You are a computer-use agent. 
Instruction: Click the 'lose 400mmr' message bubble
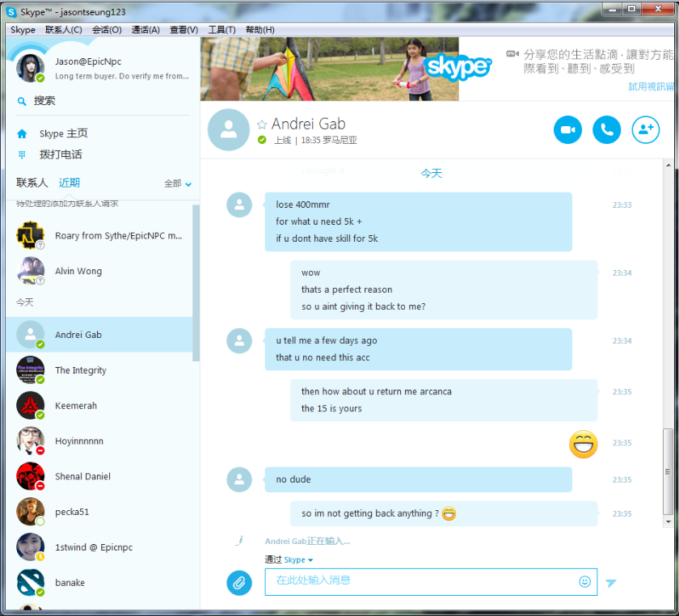[x=419, y=222]
